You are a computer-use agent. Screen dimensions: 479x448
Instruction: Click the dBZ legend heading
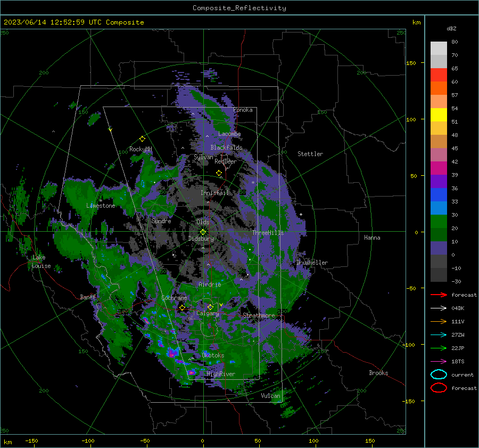coord(451,28)
